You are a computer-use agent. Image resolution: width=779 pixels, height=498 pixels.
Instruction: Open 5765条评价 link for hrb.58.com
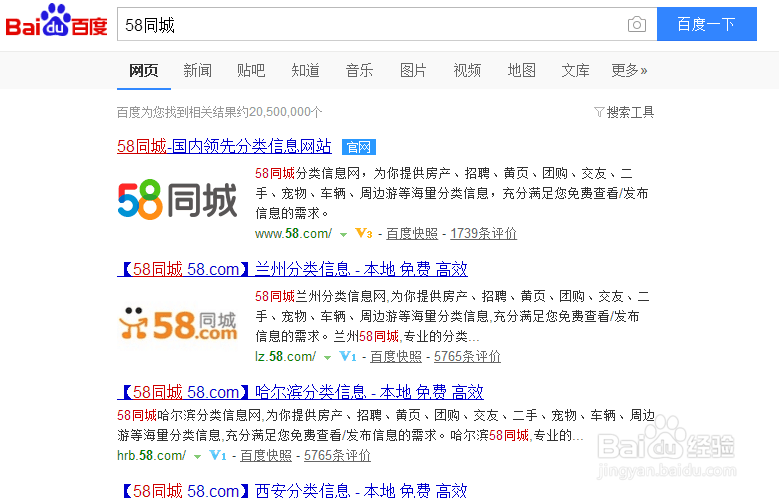(x=337, y=455)
